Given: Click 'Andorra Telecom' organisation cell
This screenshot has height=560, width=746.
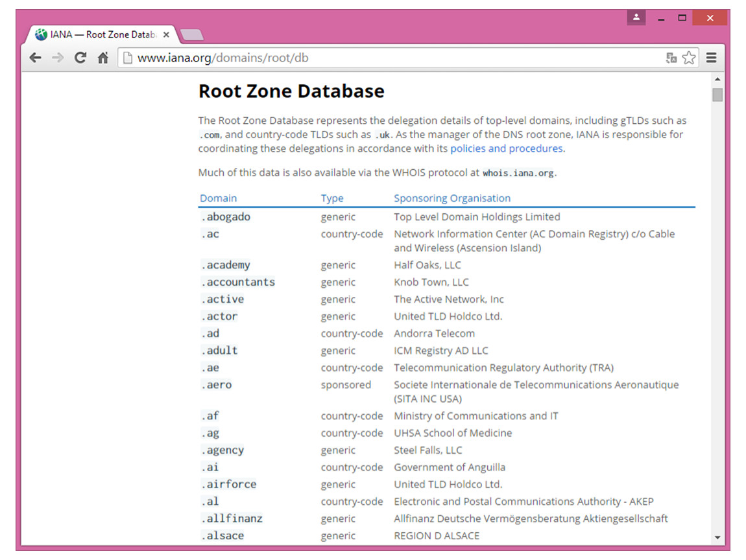Looking at the screenshot, I should [x=434, y=333].
